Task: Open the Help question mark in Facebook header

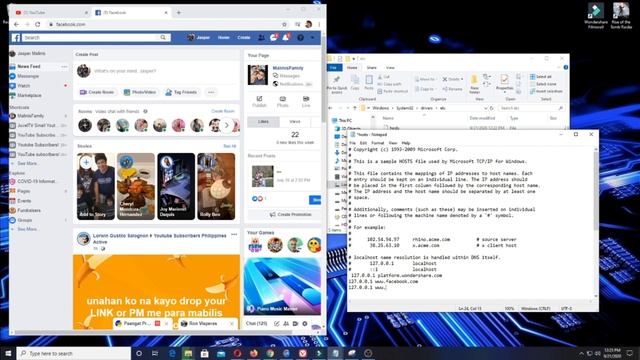Action: (x=300, y=38)
